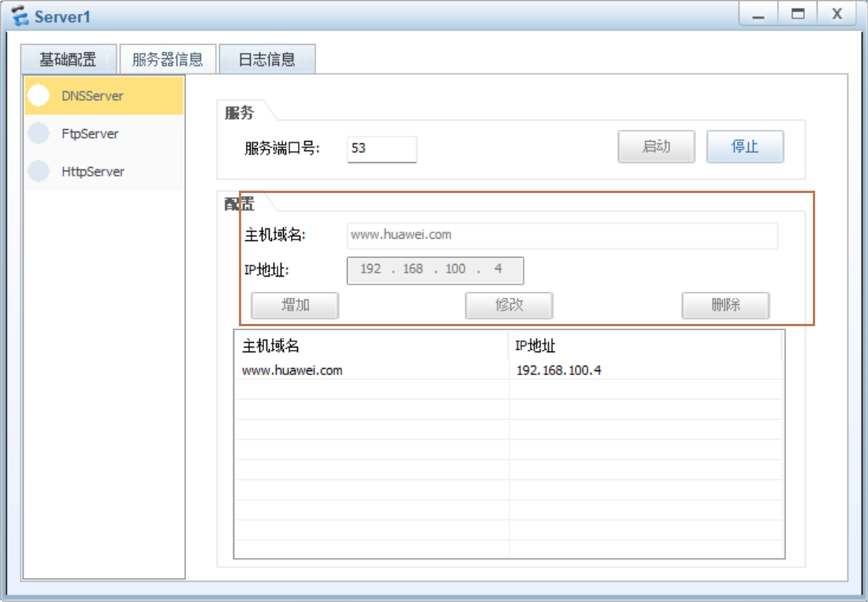Select FtpServer in the server list
The height and width of the screenshot is (602, 868).
pos(104,133)
